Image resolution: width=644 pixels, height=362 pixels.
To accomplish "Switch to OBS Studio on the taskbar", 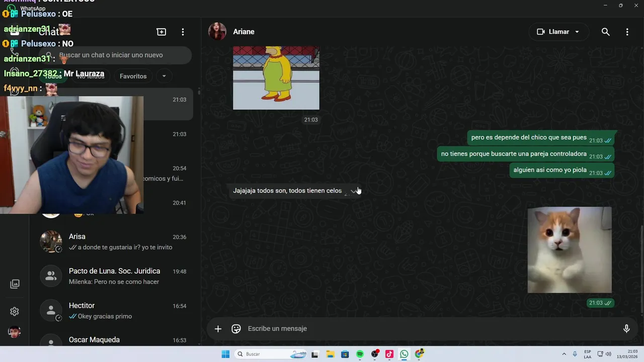I will [x=375, y=354].
